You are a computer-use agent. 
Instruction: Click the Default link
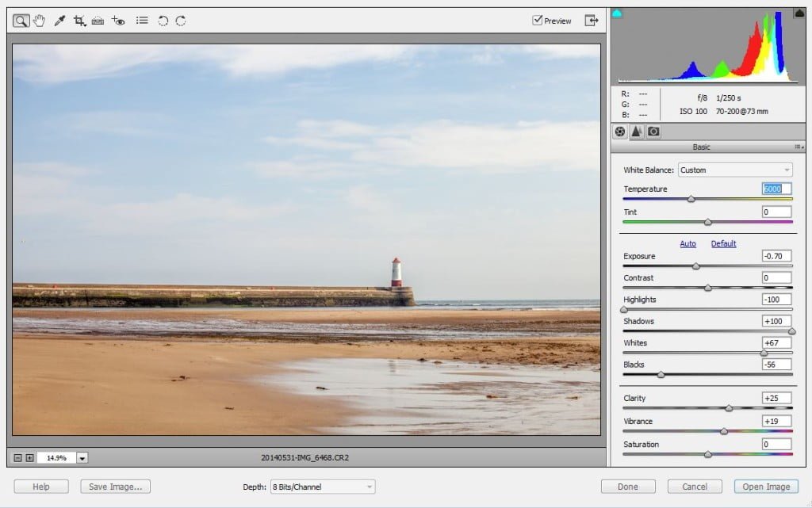723,243
